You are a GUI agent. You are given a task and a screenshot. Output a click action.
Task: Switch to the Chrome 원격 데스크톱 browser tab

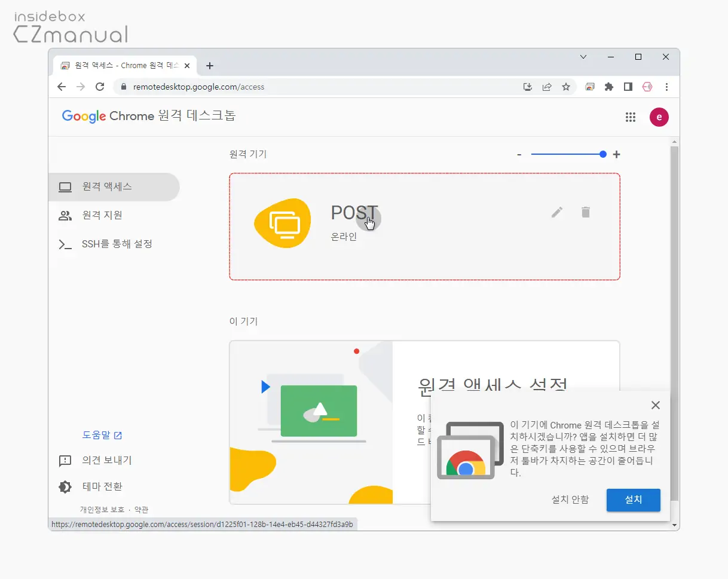tap(126, 66)
